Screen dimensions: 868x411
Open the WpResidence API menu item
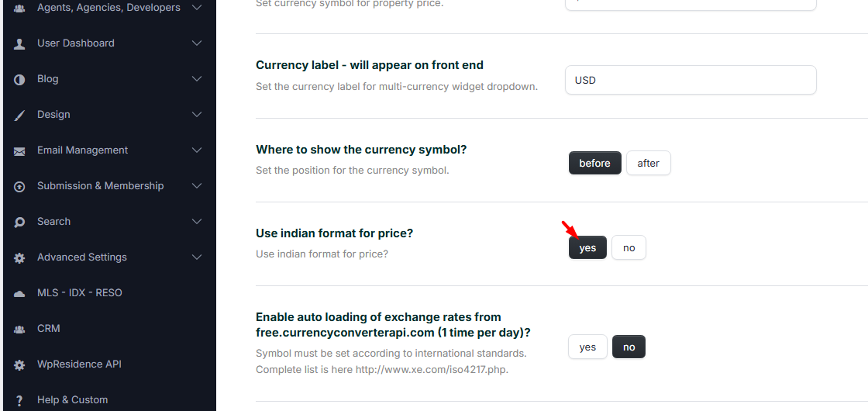[79, 364]
